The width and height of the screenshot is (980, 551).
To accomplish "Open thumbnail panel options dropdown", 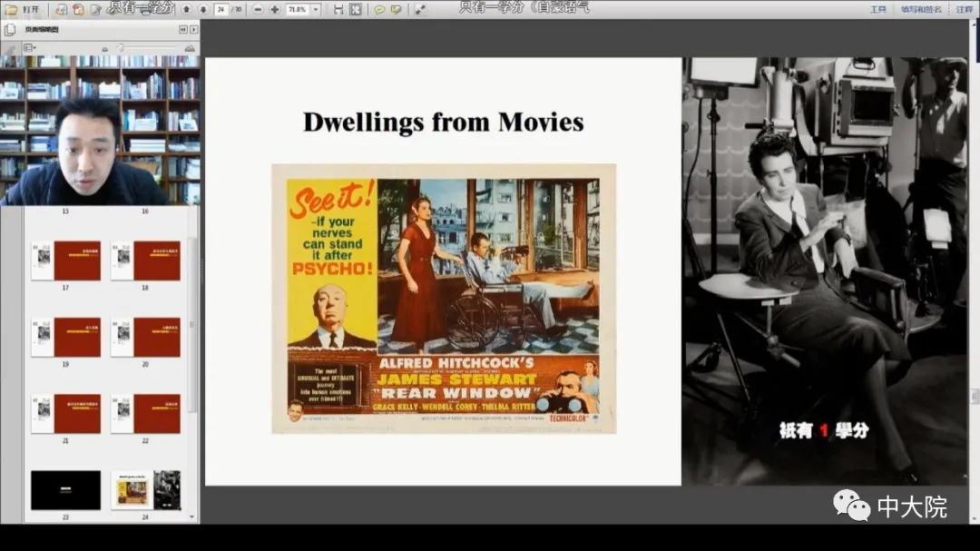I will coord(30,47).
